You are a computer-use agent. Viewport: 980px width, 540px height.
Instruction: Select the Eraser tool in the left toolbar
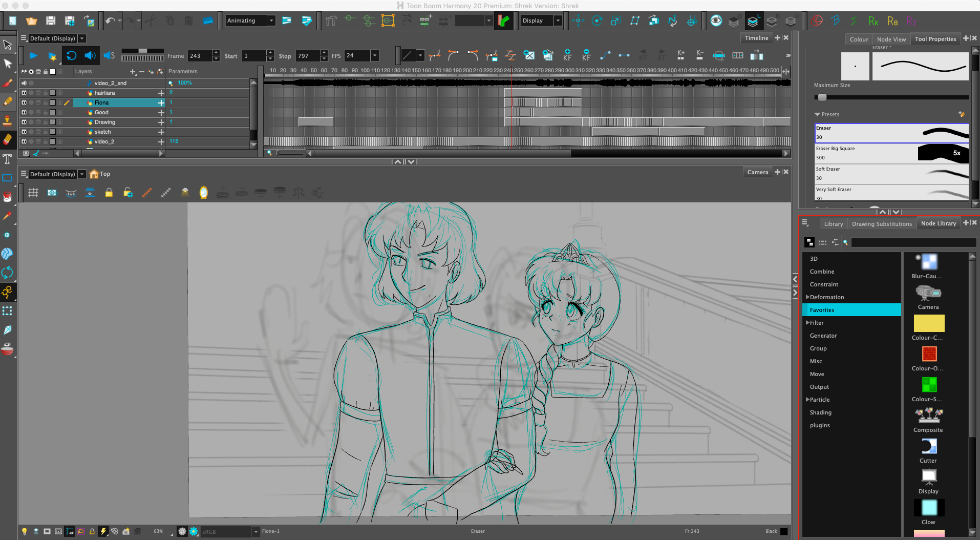(x=7, y=139)
